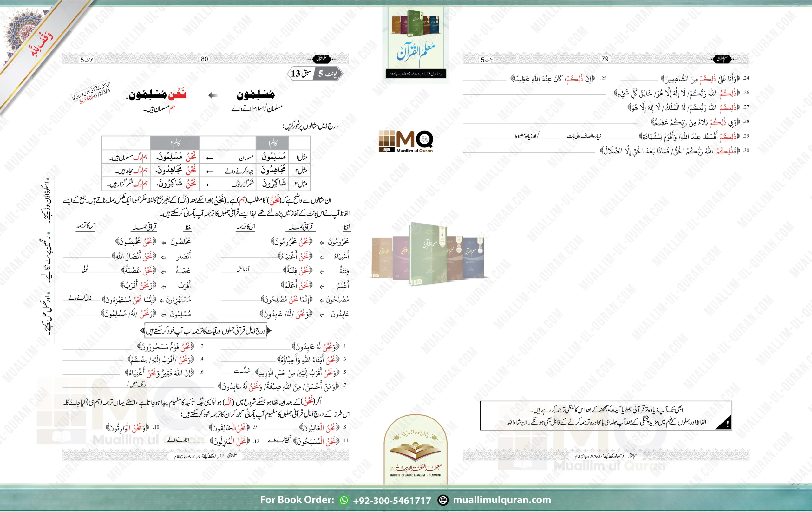The image size is (812, 512).
Task: Click the MQ Muallim ul Quran logo
Action: (406, 142)
